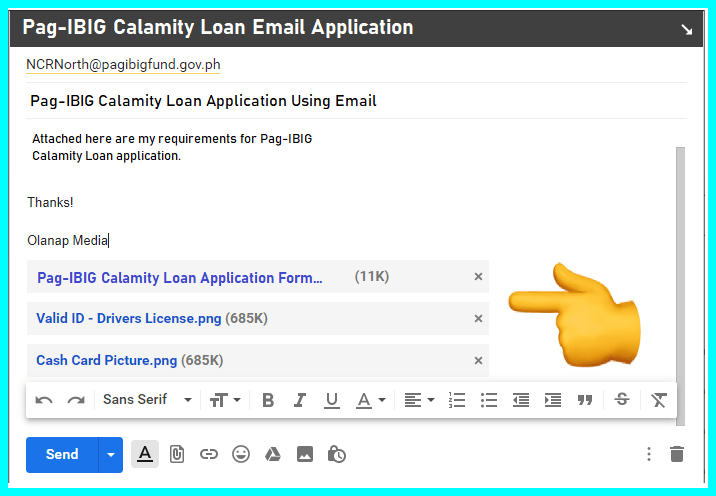Redo the last edit

click(76, 401)
